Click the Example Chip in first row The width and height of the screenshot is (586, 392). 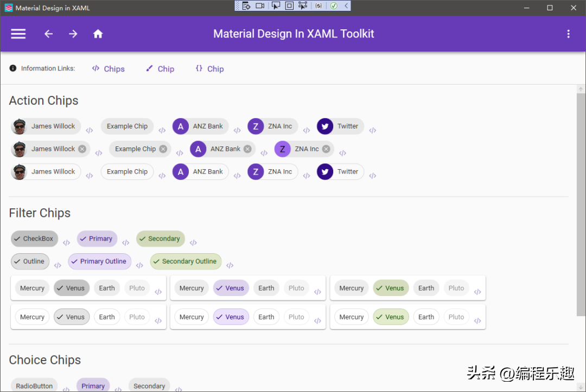coord(127,126)
